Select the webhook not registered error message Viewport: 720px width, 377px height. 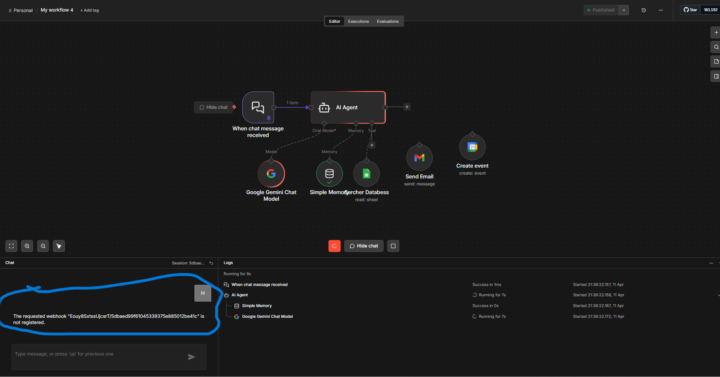[x=109, y=319]
